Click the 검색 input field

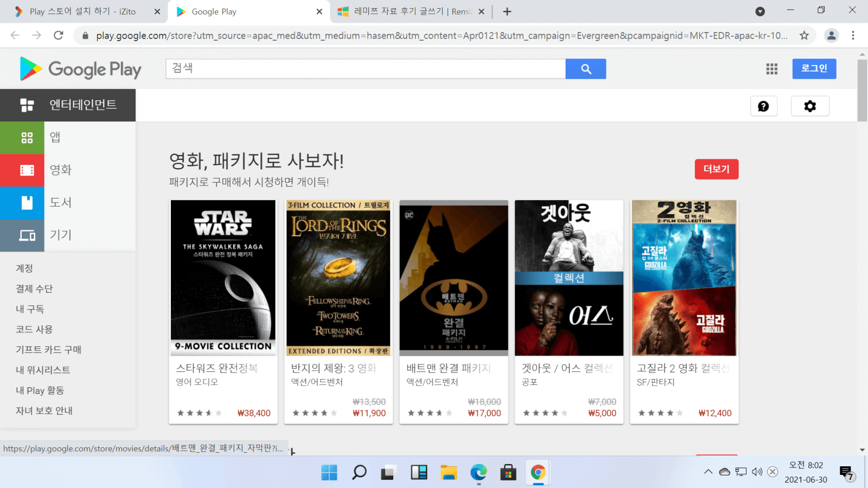(366, 69)
